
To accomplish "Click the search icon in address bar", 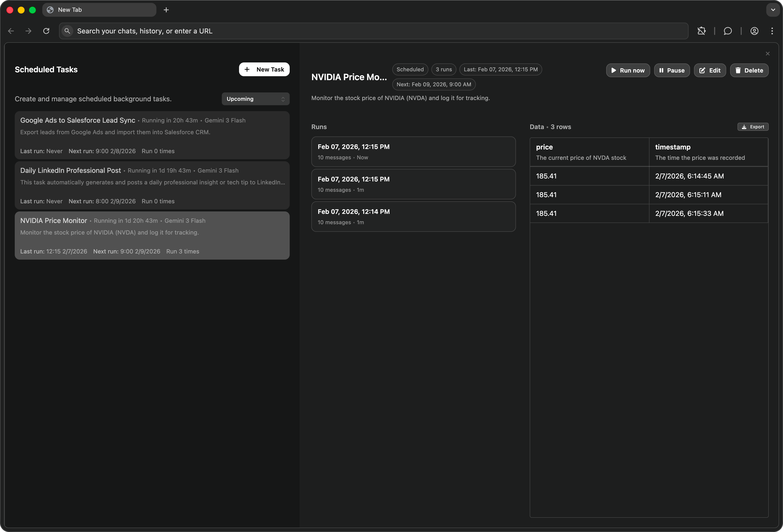I will point(67,31).
